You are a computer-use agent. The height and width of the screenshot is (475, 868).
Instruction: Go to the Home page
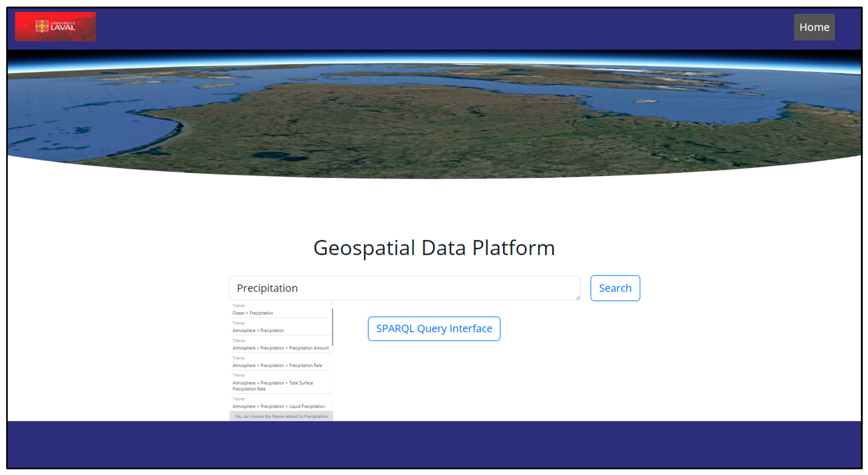(x=814, y=27)
